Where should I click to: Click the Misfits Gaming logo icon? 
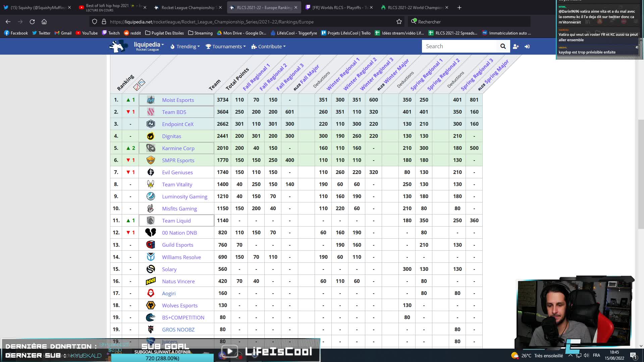[x=151, y=208]
